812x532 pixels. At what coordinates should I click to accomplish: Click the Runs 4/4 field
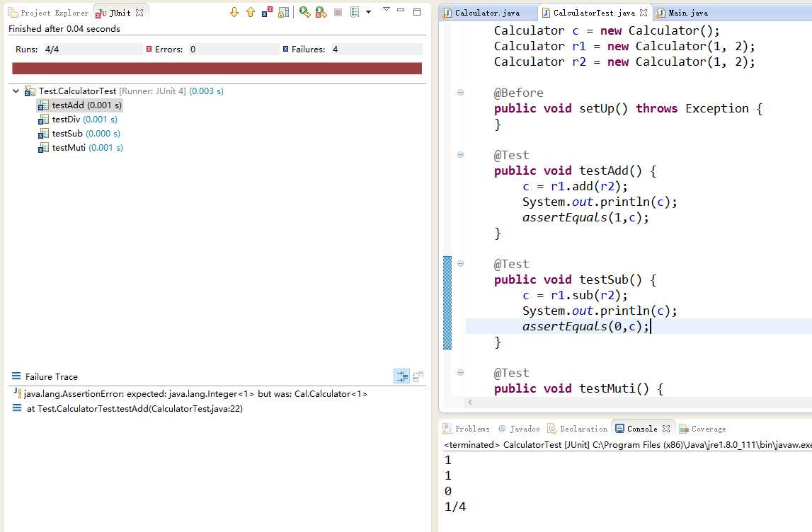coord(93,50)
